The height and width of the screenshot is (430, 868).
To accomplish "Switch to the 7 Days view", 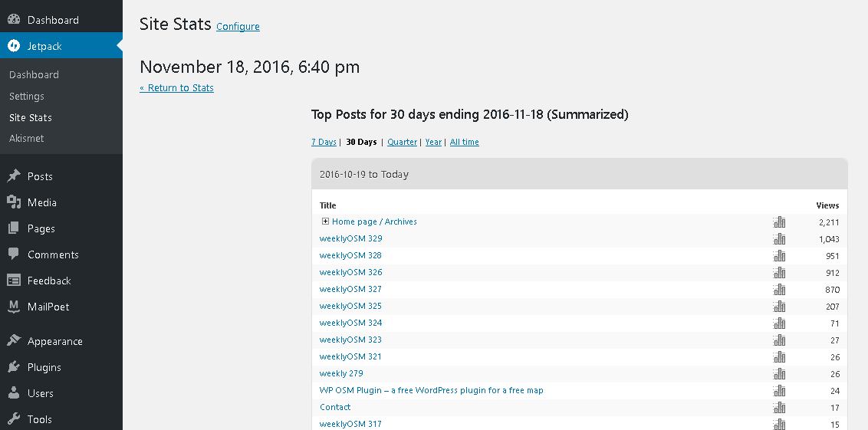I will (324, 142).
